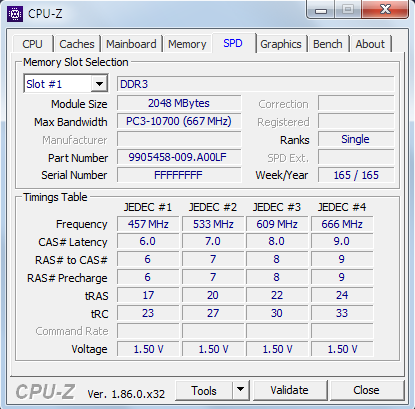Click the JEDEC #2 frequency 533 MHz
415x409 pixels.
pos(213,224)
